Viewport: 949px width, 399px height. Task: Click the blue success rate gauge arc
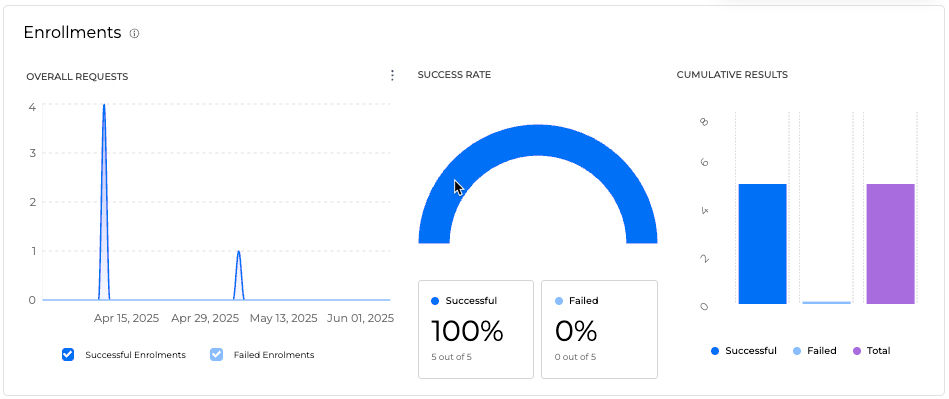tap(537, 140)
